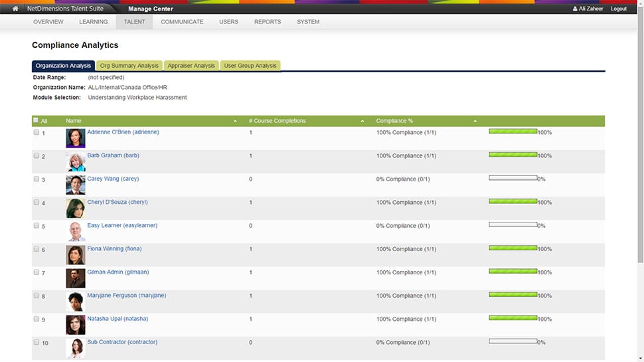Click Maryjane Ferguson's photo thumbnail

point(76,302)
